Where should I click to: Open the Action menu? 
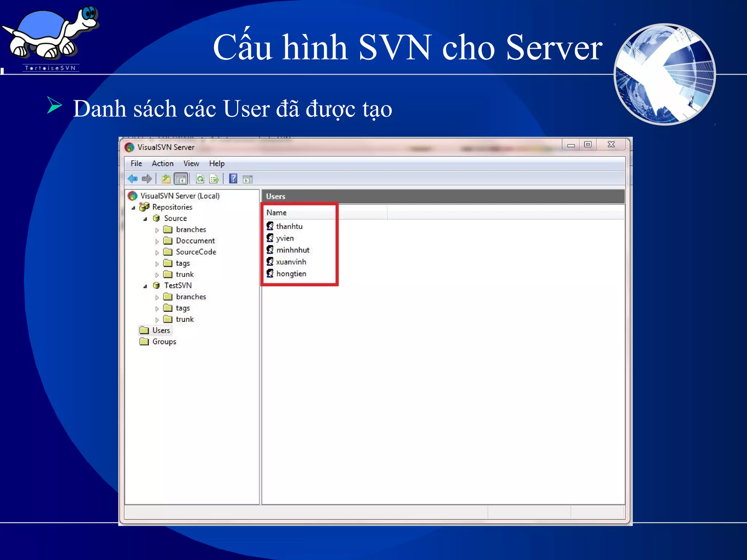(163, 163)
